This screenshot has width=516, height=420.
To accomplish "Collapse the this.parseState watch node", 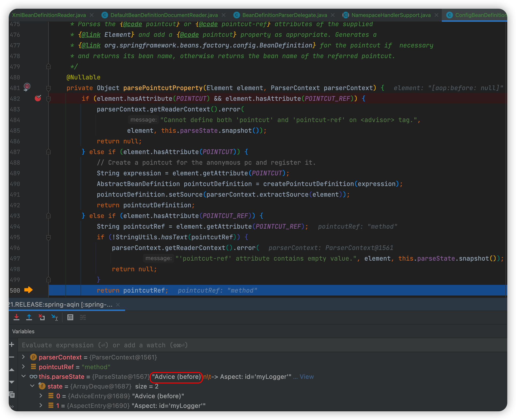I will (24, 376).
